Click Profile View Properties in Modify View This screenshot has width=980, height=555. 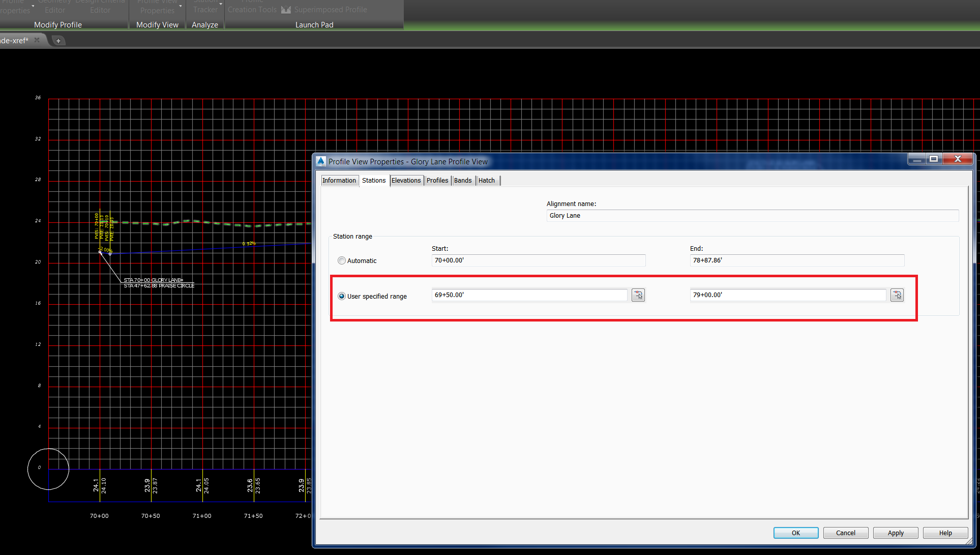point(157,6)
